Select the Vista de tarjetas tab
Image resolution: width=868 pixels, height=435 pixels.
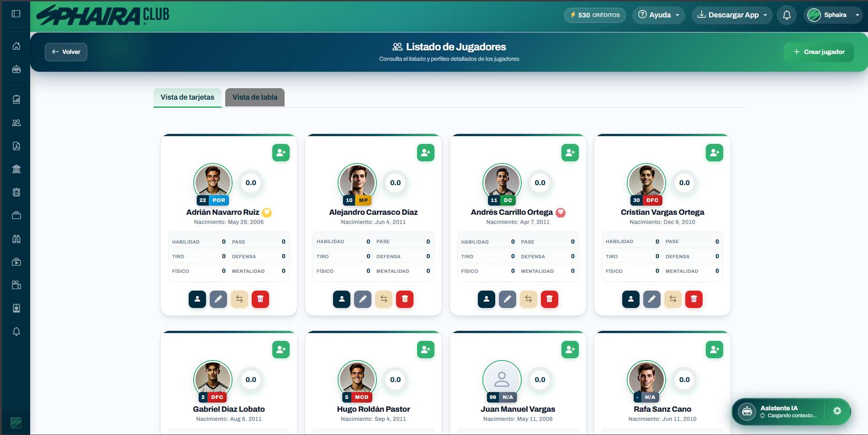(x=187, y=97)
